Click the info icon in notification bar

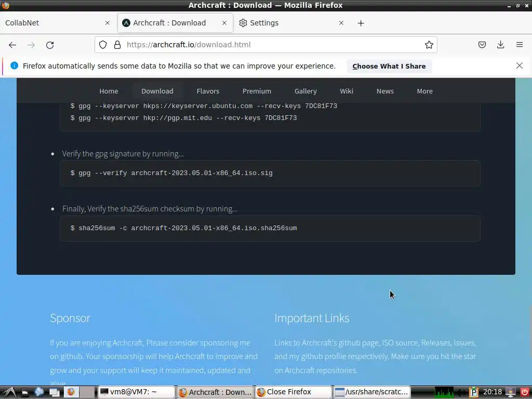[x=14, y=65]
